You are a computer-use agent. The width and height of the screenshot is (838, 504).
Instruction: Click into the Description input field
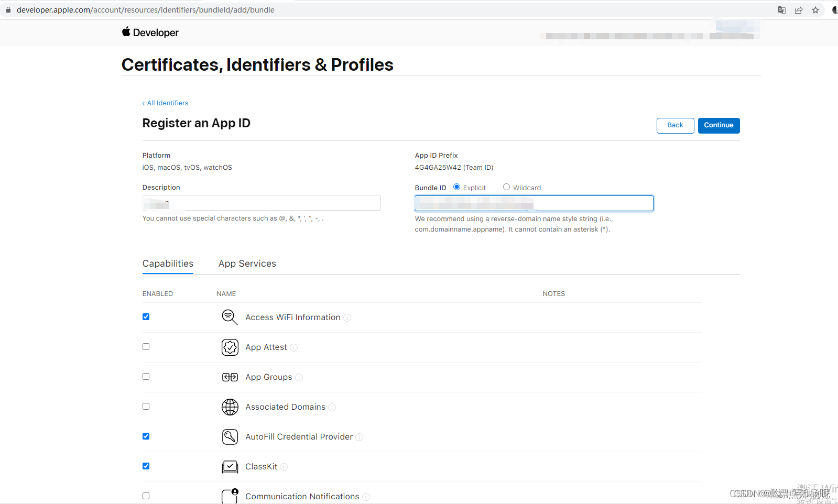pos(262,203)
